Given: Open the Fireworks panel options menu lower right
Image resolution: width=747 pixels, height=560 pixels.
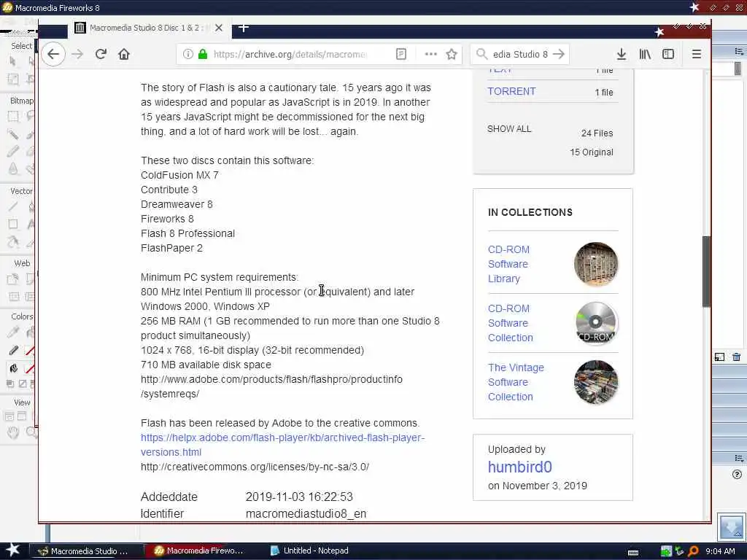Looking at the screenshot, I should click(x=738, y=458).
